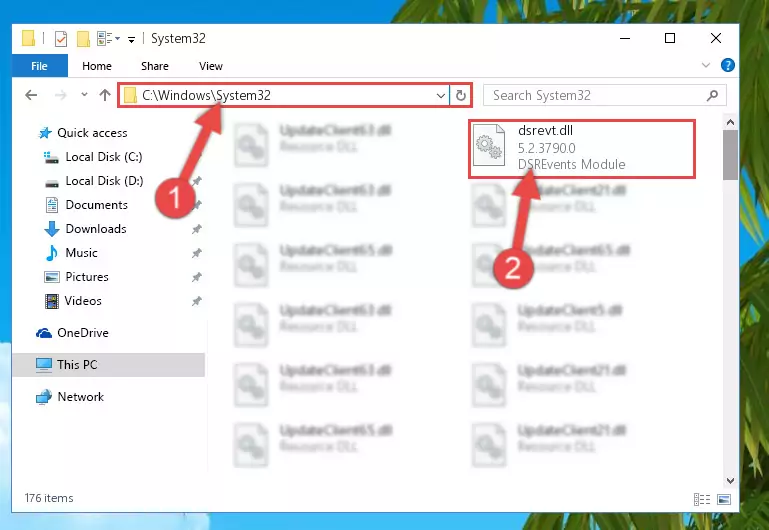Click the 176 items status text
This screenshot has width=769, height=530.
[49, 498]
